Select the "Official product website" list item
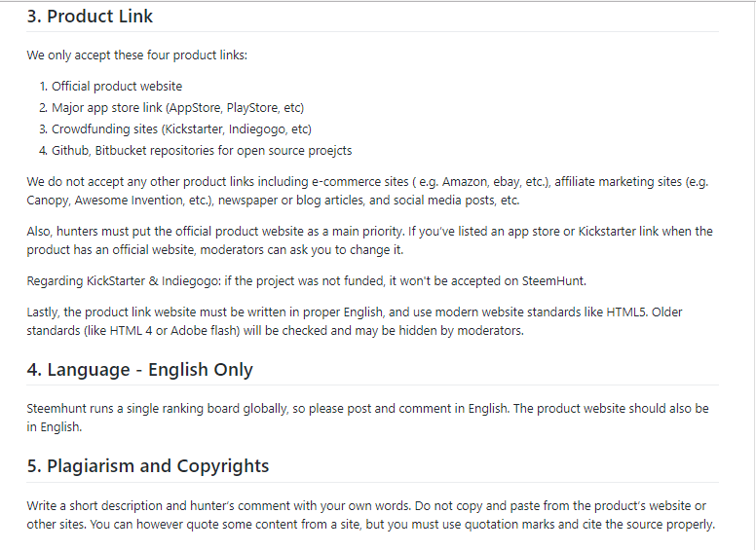The height and width of the screenshot is (550, 756). (117, 87)
